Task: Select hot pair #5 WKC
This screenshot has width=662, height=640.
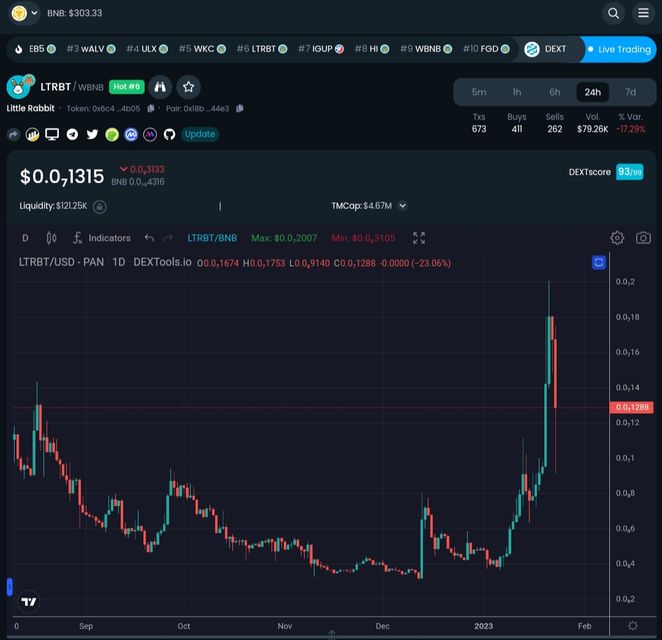Action: (x=202, y=49)
